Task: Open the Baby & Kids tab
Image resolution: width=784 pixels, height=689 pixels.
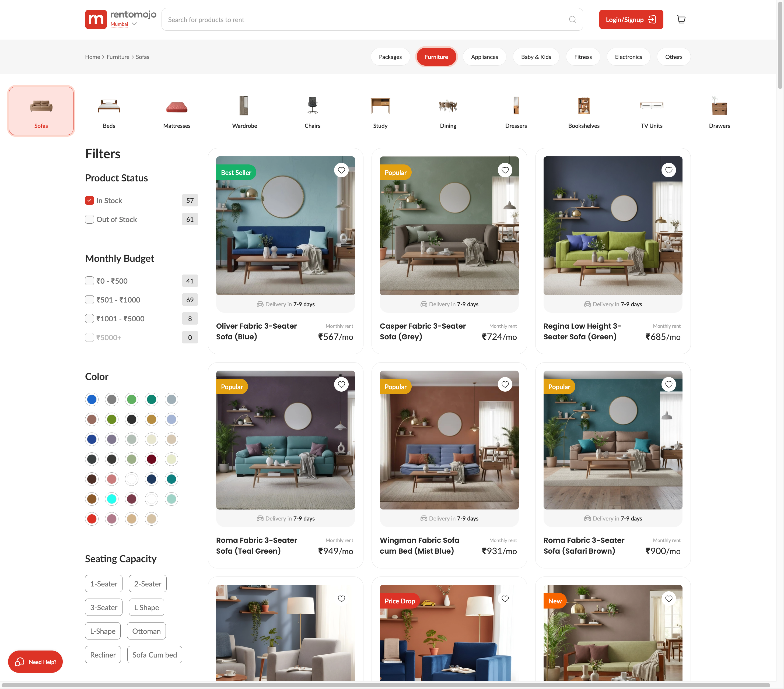Action: tap(536, 57)
